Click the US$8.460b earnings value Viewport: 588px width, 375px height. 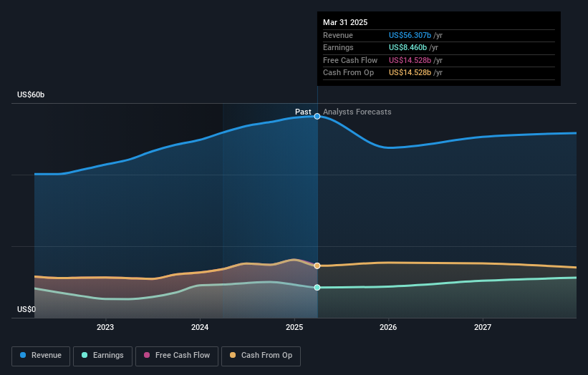[x=408, y=47]
